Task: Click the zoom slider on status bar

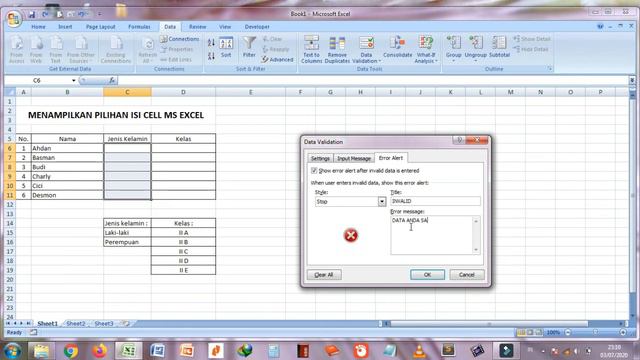Action: [595, 332]
